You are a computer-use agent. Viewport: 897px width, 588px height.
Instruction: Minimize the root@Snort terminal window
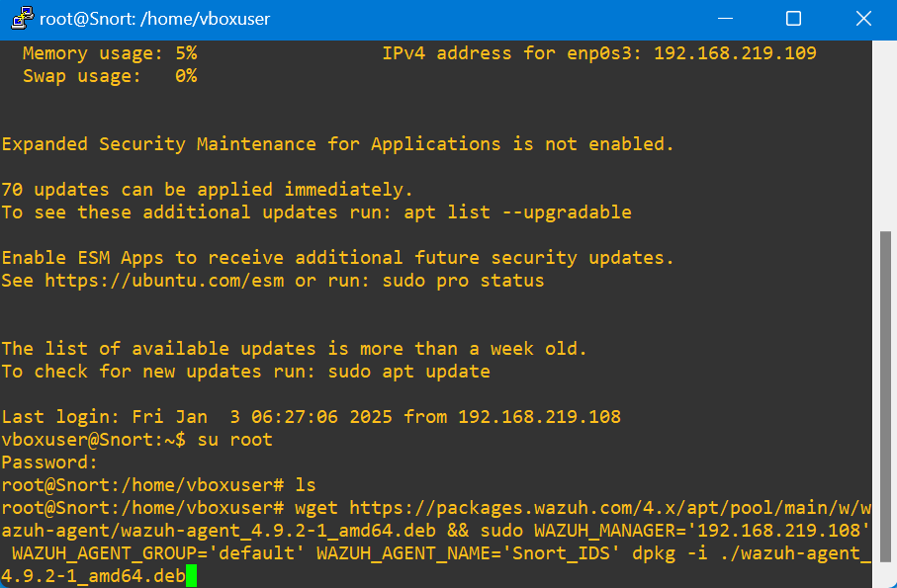tap(725, 19)
